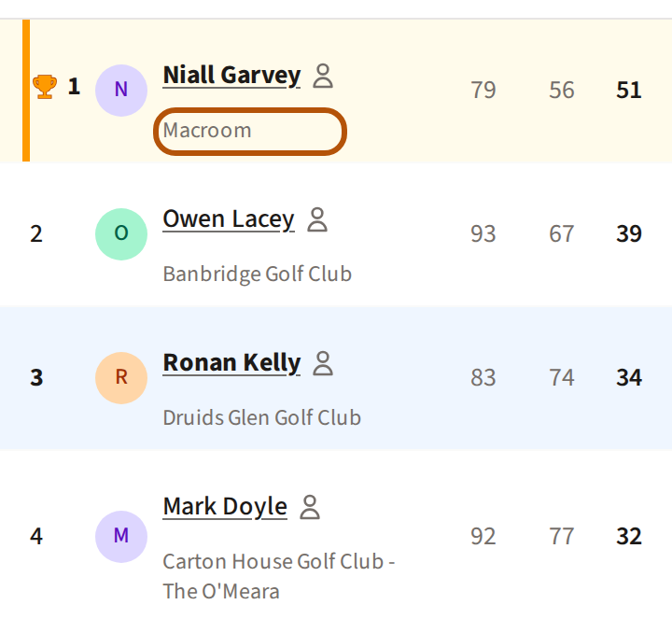Open profile icon next to Ronan Kelly
672x633 pixels.
[x=323, y=363]
